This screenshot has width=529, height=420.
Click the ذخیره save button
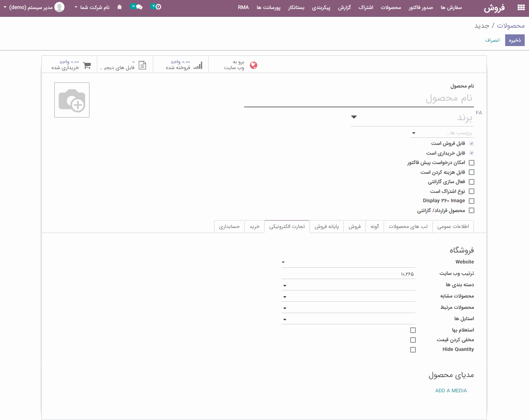coord(515,40)
